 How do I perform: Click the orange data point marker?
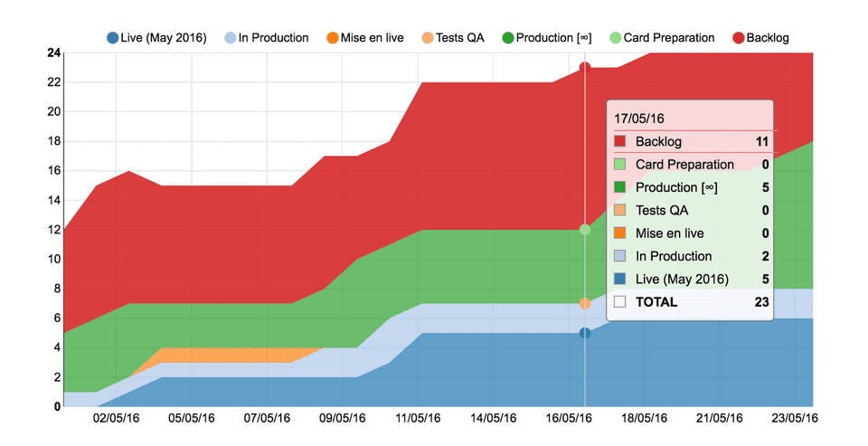[x=585, y=304]
